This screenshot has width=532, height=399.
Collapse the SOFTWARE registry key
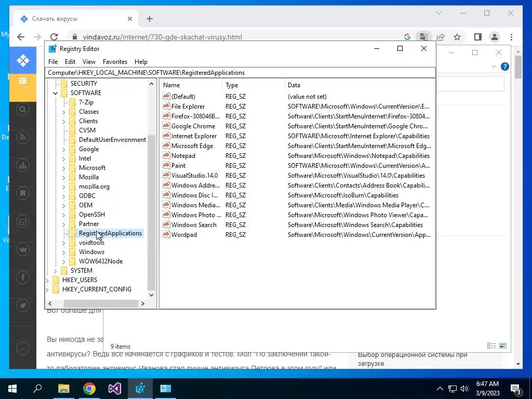55,93
